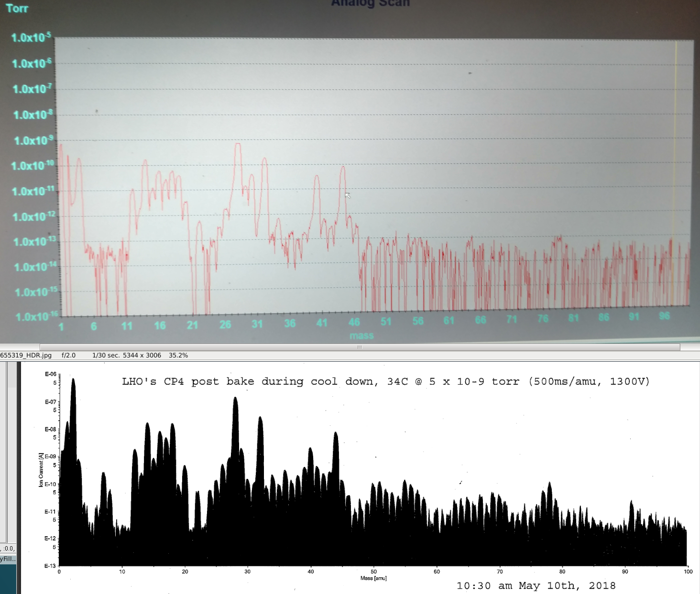Click the yellow vertical marker line near mass 96

[676, 172]
